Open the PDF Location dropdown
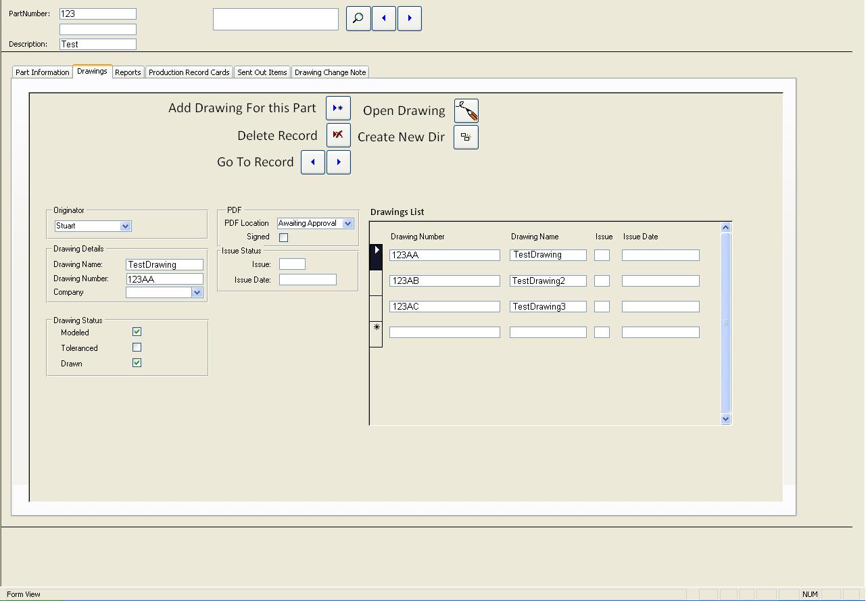This screenshot has height=601, width=868. [x=347, y=224]
